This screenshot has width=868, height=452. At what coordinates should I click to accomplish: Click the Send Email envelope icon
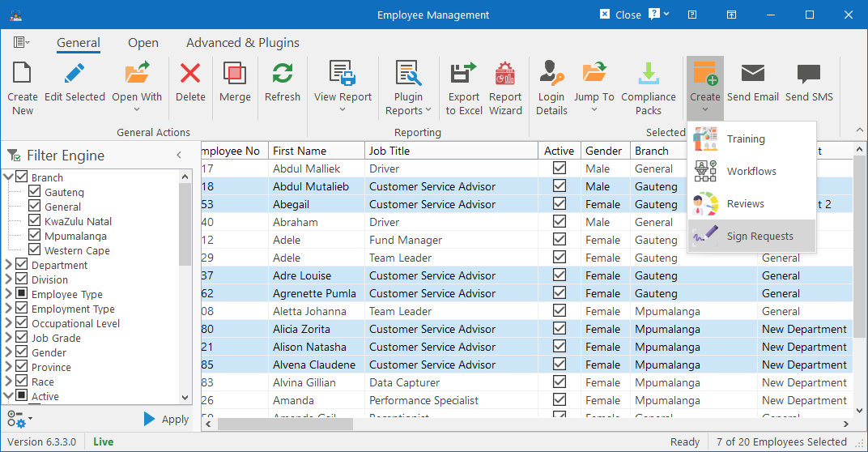tap(753, 73)
